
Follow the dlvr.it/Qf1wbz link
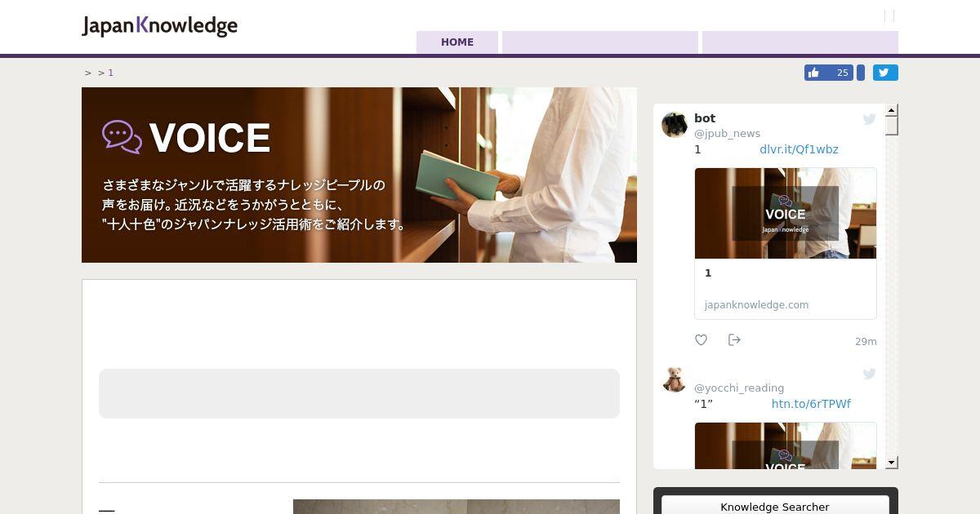(799, 149)
